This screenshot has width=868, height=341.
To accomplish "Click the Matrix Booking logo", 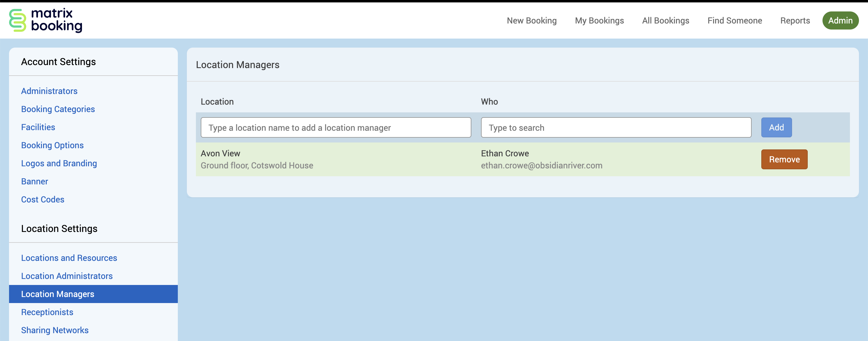I will pyautogui.click(x=46, y=20).
